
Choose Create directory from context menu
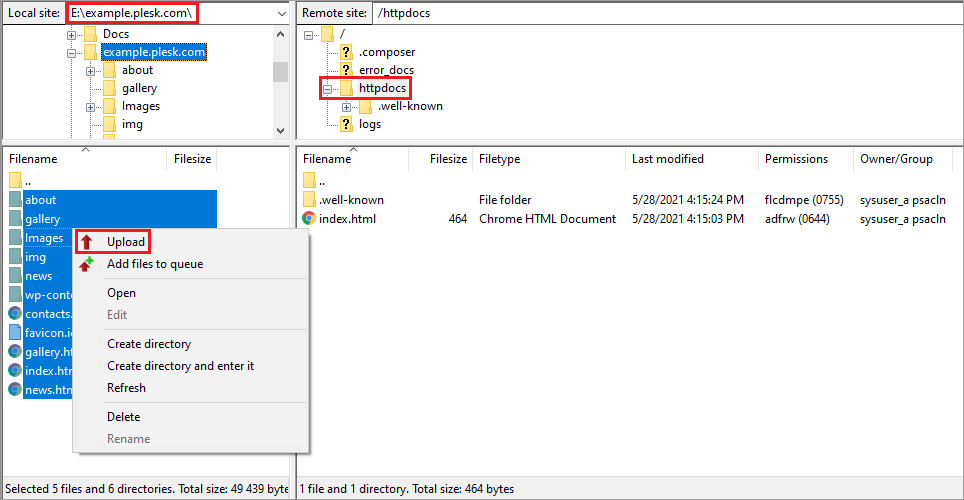(x=149, y=344)
